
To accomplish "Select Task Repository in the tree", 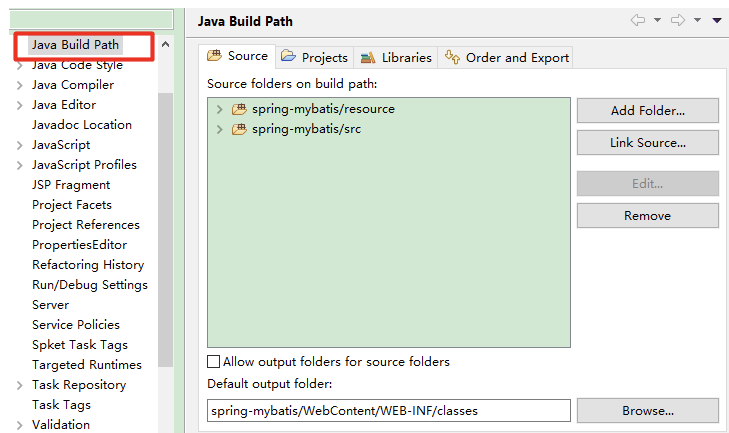I will [79, 385].
